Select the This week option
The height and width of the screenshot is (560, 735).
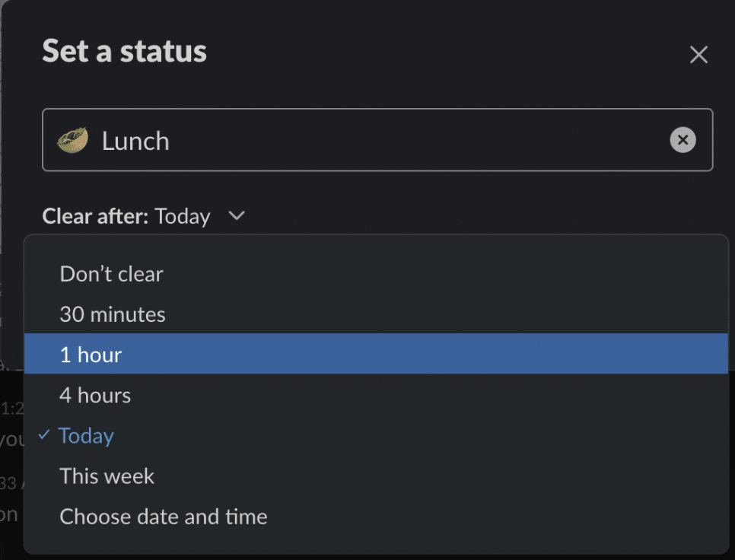(x=376, y=476)
